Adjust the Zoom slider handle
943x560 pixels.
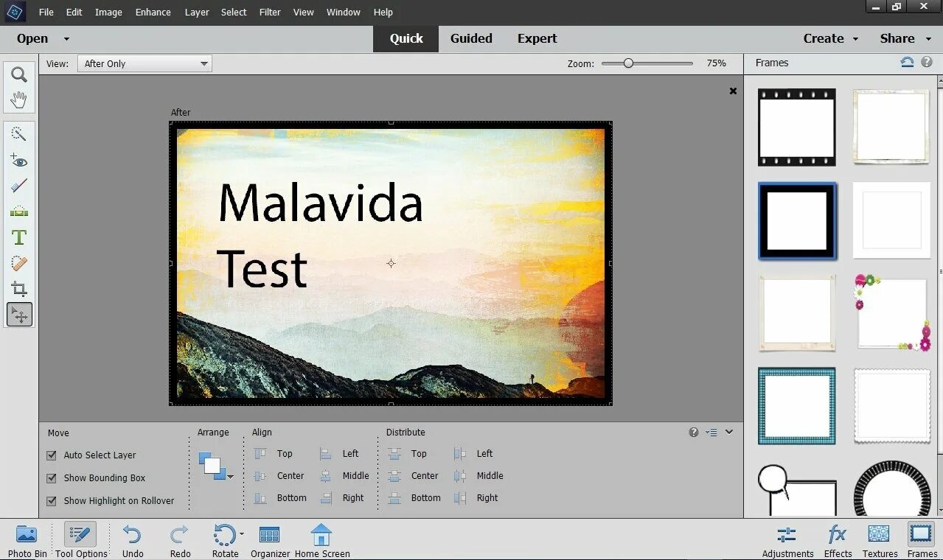(x=628, y=63)
